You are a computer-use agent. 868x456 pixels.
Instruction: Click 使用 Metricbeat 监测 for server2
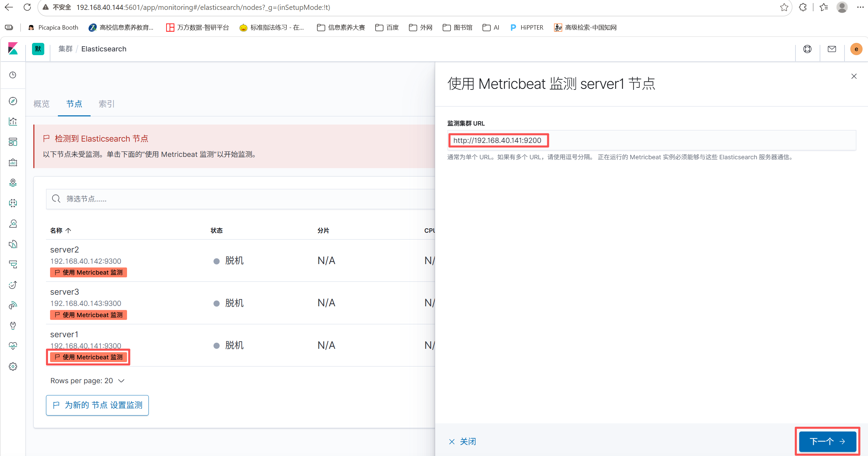[x=89, y=272]
